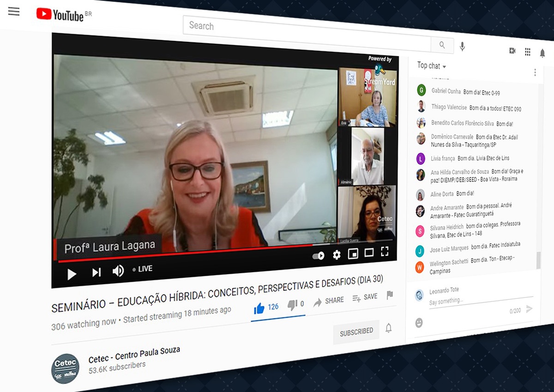554x392 pixels.
Task: Click the SUBSCRIBED button
Action: coord(356,332)
